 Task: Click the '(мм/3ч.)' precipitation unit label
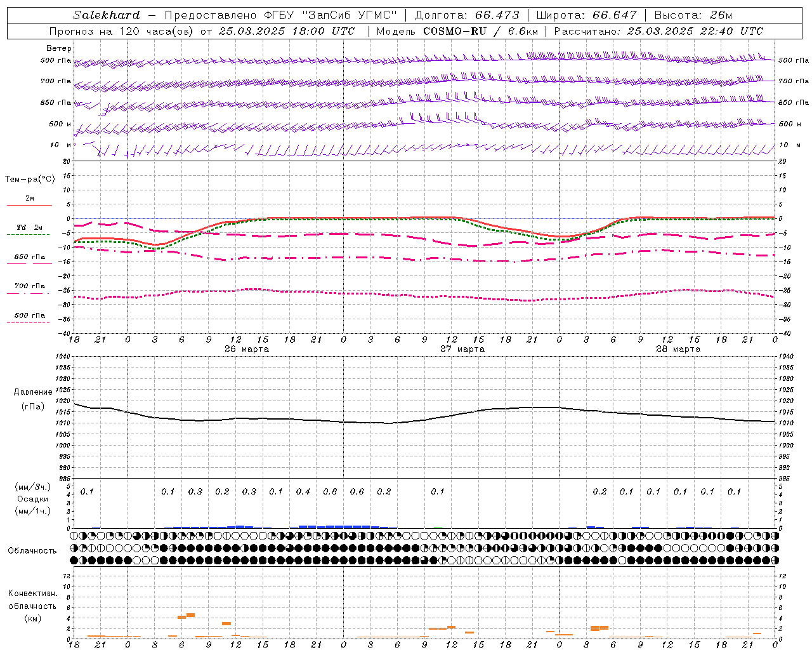(33, 487)
